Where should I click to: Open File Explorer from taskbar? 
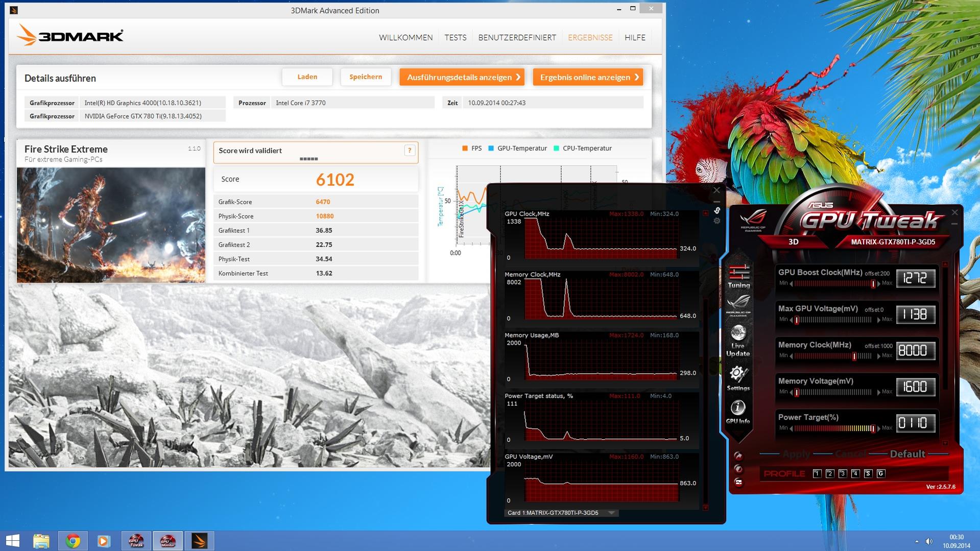point(41,541)
